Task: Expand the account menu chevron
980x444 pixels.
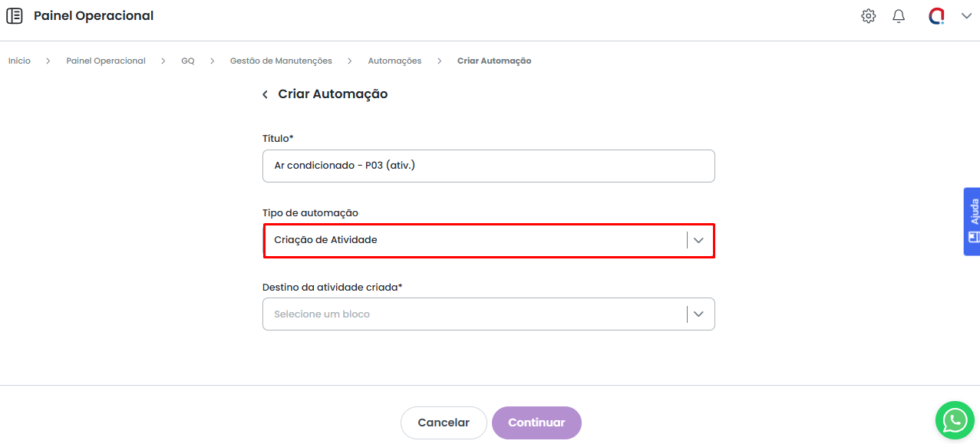Action: click(x=966, y=16)
